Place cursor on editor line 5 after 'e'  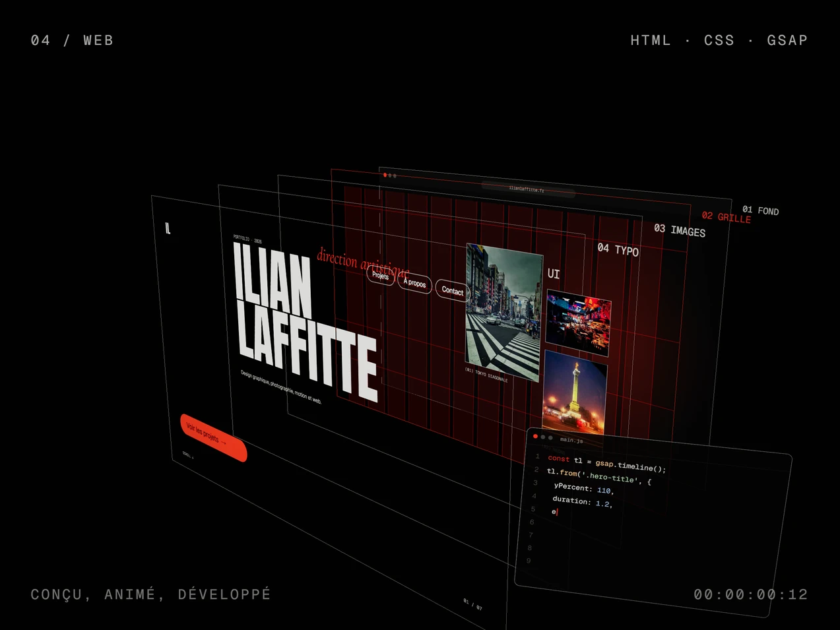[557, 512]
